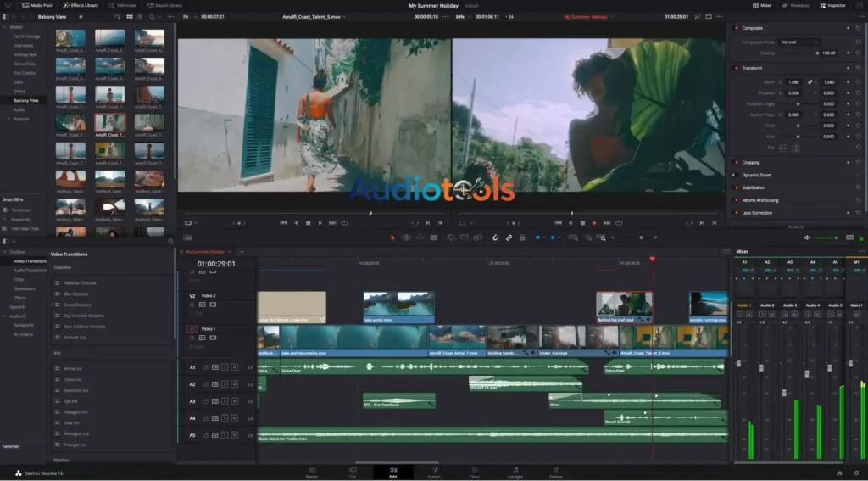Viewport: 868px width, 481px height.
Task: Toggle Linked Selection chain icon
Action: point(509,238)
